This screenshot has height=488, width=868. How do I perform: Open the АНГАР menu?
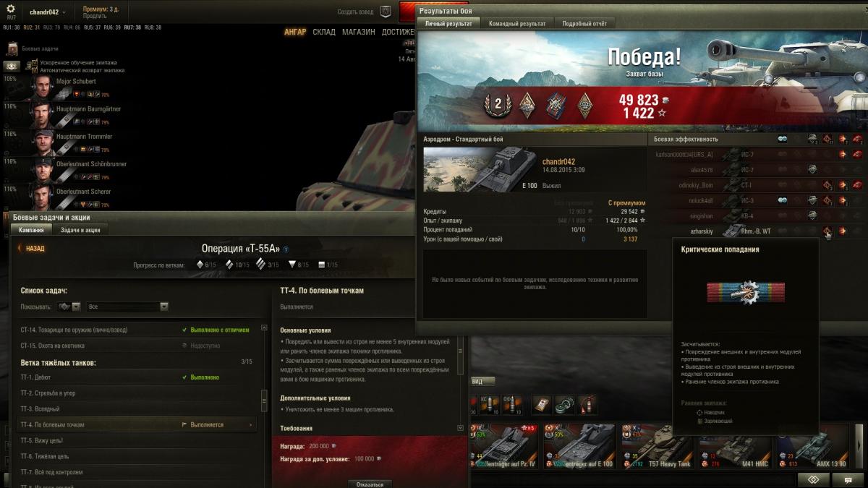295,32
